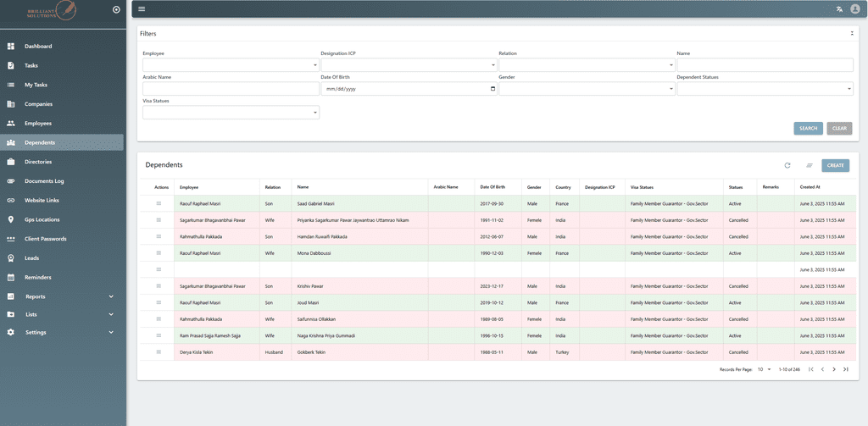Click Saifunnisa Ollakkan name cell

(x=359, y=319)
